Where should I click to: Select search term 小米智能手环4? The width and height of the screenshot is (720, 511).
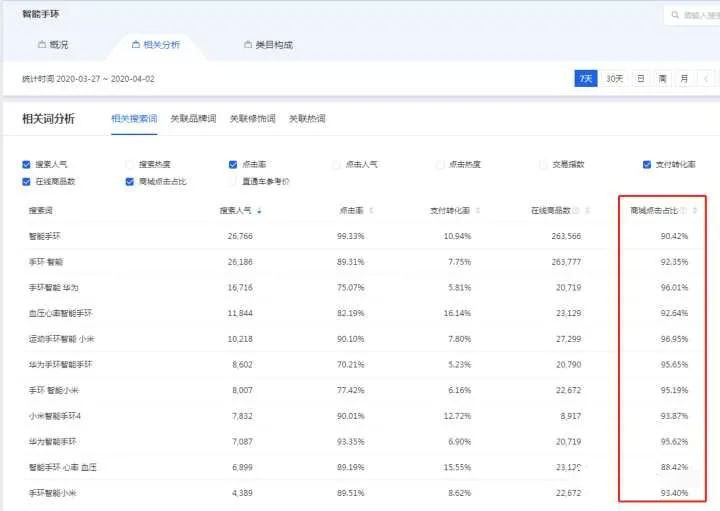55,416
